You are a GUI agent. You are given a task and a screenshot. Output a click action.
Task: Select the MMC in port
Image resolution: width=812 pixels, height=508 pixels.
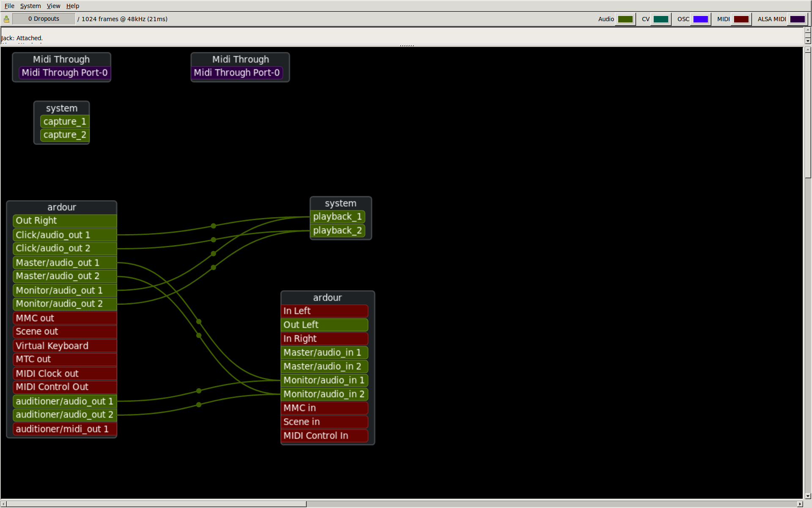pyautogui.click(x=324, y=408)
